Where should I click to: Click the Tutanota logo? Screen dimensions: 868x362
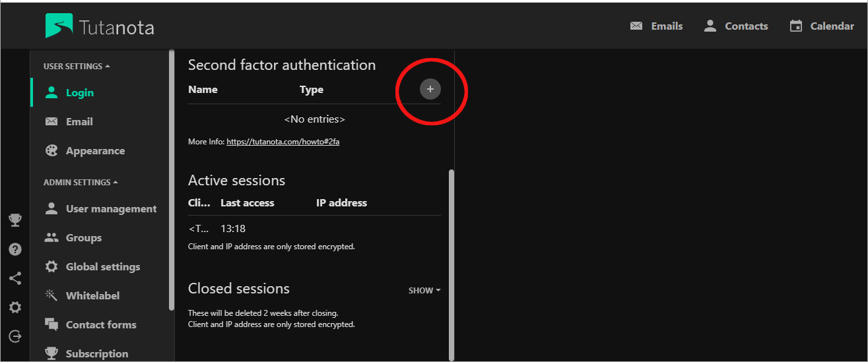point(100,26)
